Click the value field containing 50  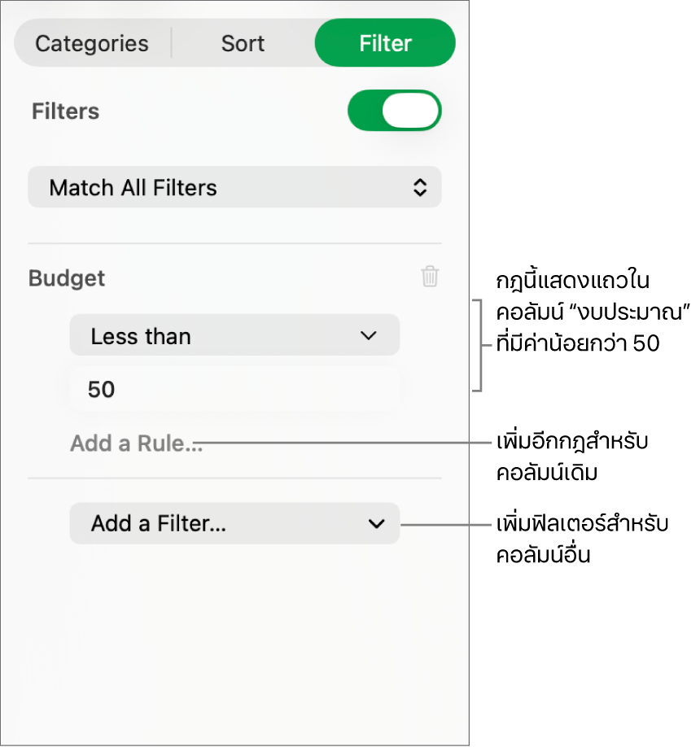point(234,390)
